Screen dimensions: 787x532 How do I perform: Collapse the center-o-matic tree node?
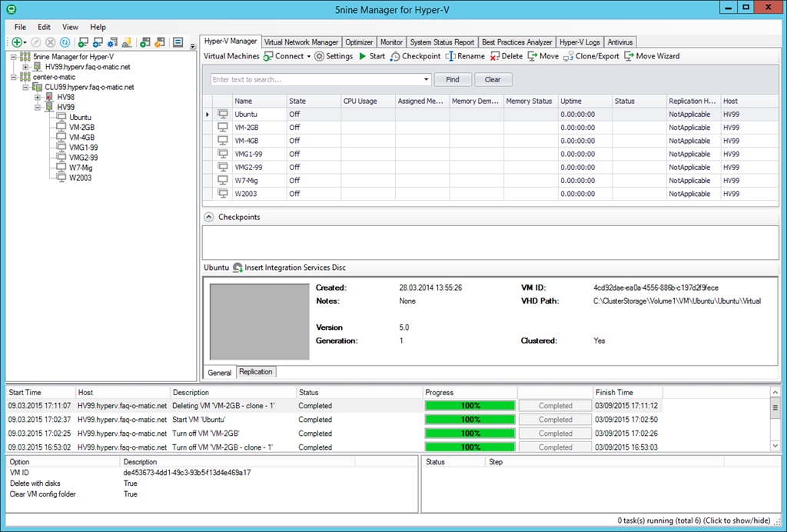pos(14,77)
